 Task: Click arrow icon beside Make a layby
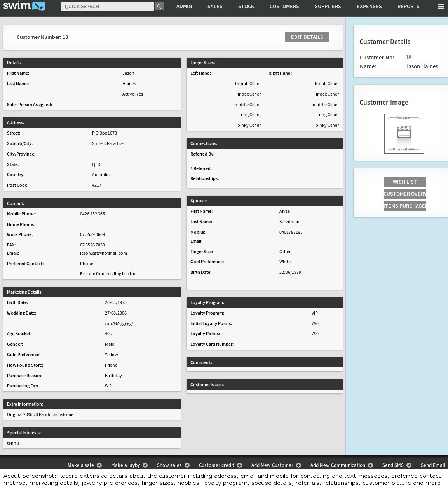click(145, 465)
